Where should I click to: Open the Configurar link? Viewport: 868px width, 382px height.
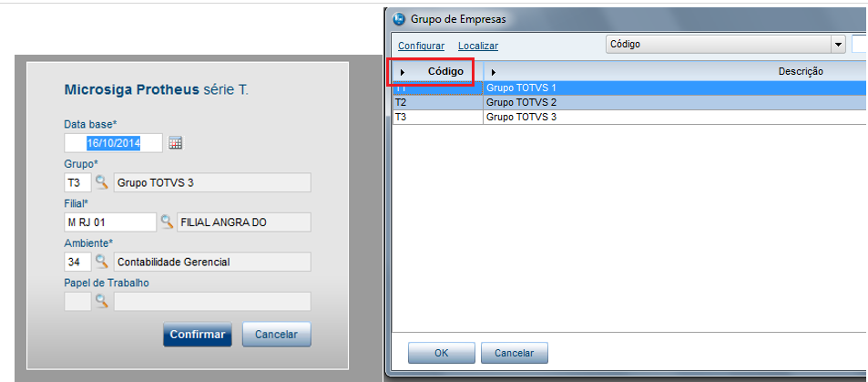click(422, 46)
